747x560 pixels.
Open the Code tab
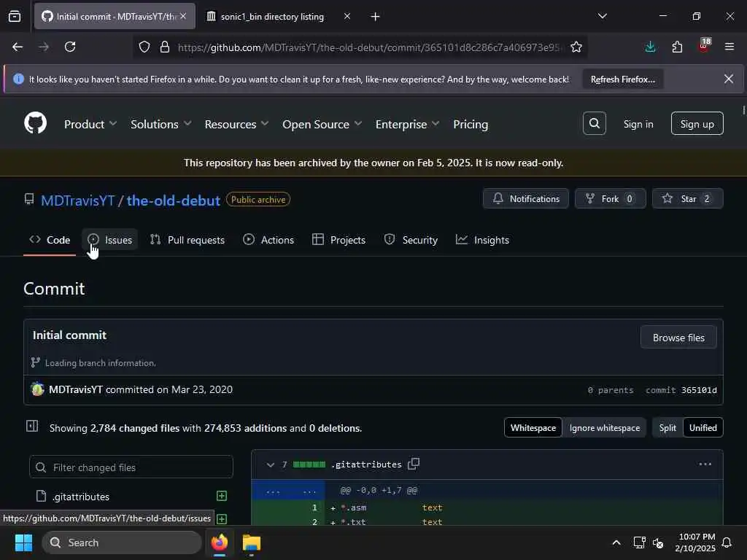[50, 239]
